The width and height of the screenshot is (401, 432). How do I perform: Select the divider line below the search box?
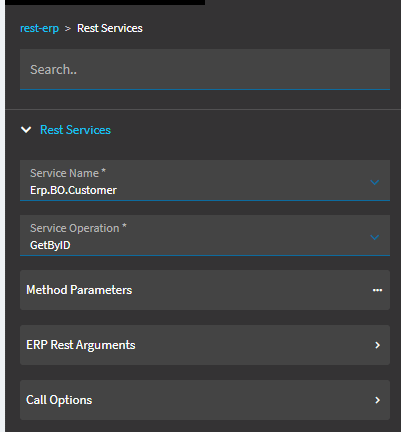coord(203,109)
